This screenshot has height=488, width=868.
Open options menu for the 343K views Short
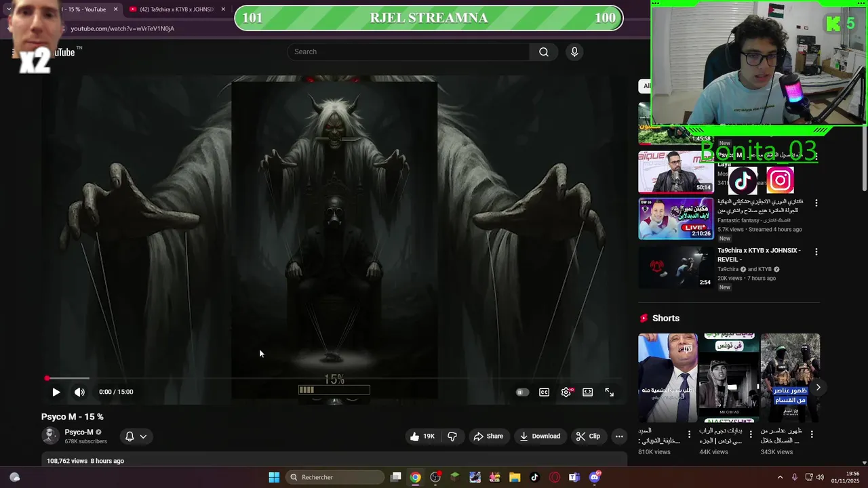(x=811, y=434)
